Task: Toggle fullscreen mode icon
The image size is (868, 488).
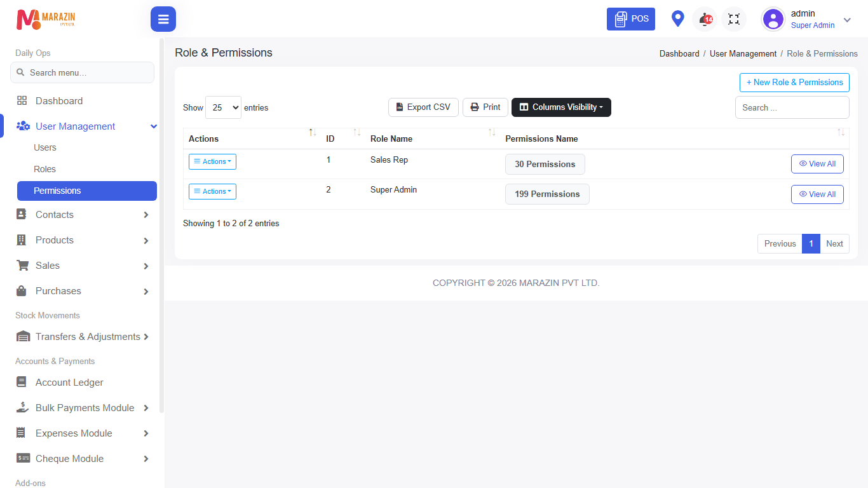Action: tap(734, 19)
